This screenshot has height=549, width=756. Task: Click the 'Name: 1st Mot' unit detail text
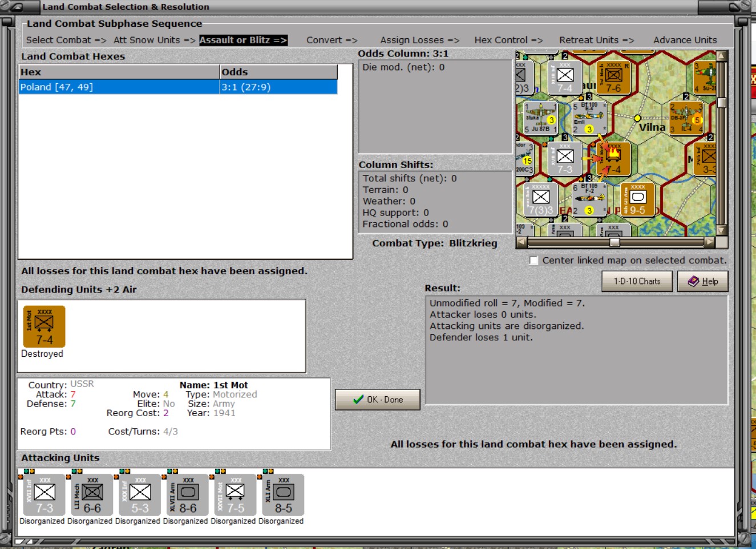214,385
